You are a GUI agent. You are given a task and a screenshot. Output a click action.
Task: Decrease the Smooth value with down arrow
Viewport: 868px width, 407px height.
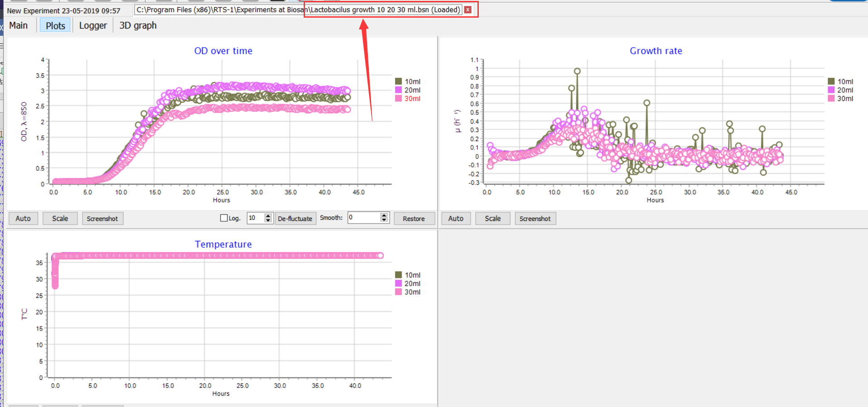click(x=384, y=220)
